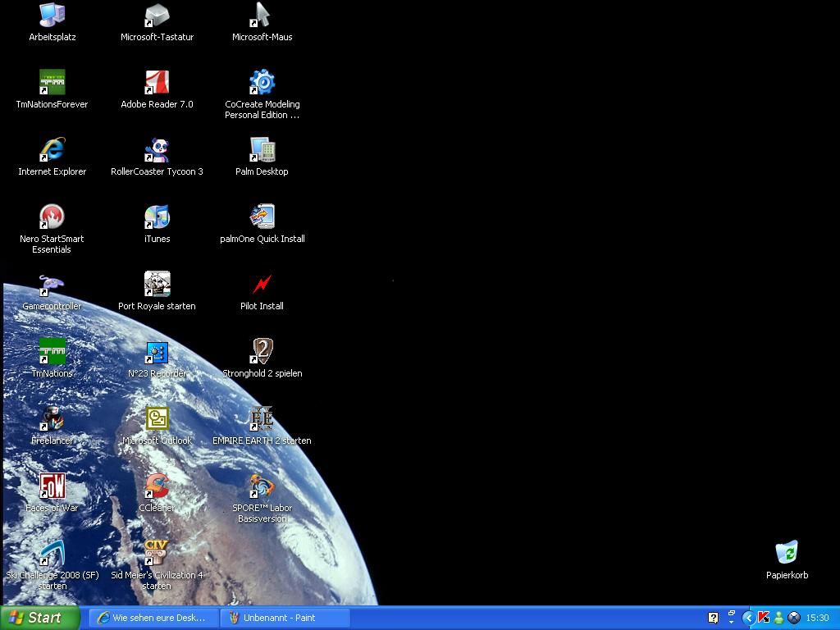
Task: Expand hidden system tray icons arrow
Action: 748,618
